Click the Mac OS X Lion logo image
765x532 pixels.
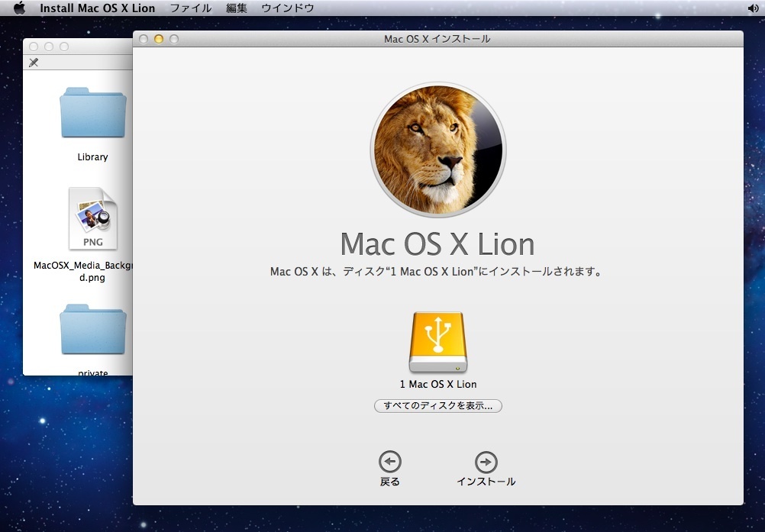[x=438, y=150]
